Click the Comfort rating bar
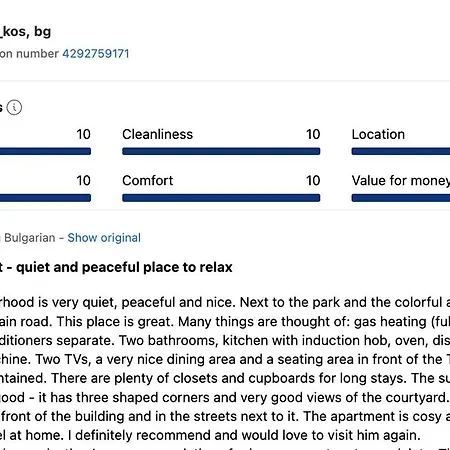The width and height of the screenshot is (450, 450). tap(221, 198)
